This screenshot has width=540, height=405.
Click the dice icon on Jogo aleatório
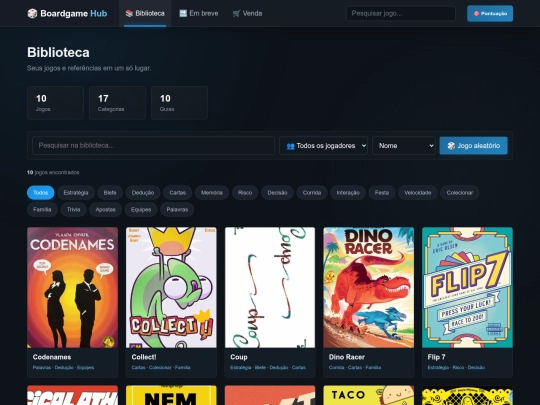(x=451, y=146)
